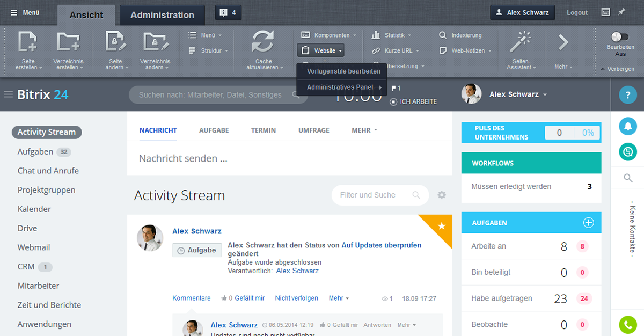Click the Filter und Suche field
The height and width of the screenshot is (336, 644).
coord(380,195)
